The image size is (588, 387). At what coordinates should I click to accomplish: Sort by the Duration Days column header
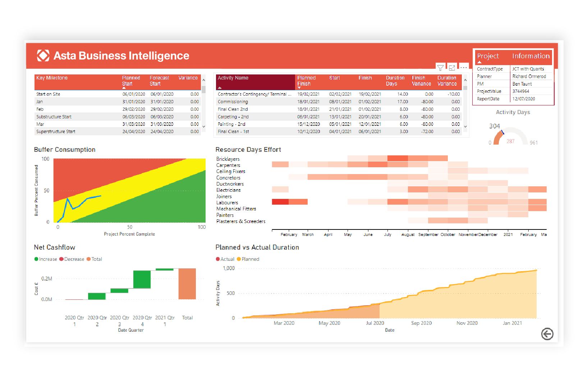coord(395,81)
